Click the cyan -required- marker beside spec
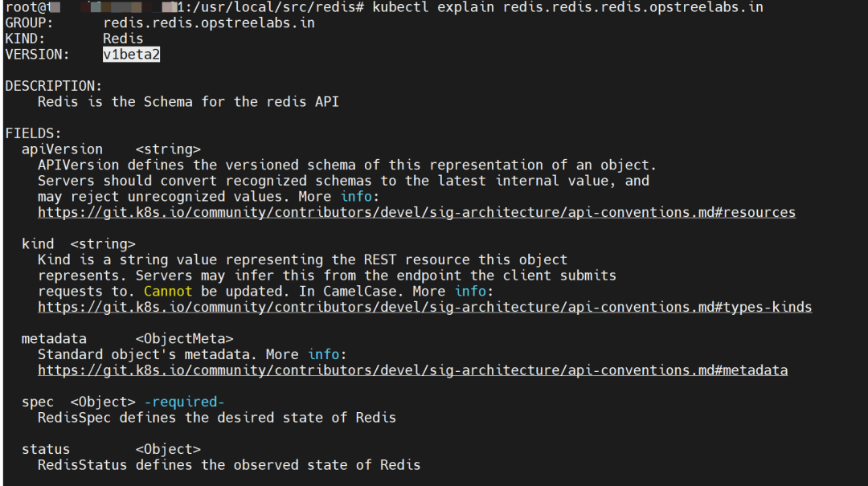Viewport: 868px width, 486px height. click(184, 402)
